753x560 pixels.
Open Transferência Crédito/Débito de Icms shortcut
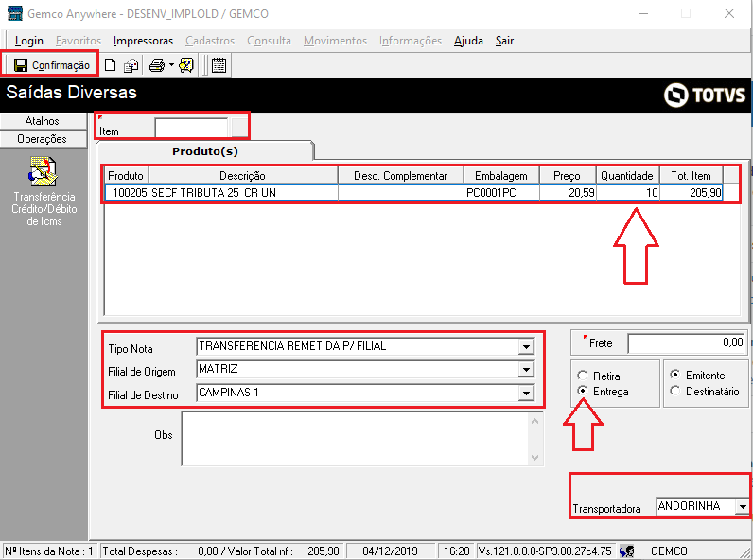tap(44, 191)
